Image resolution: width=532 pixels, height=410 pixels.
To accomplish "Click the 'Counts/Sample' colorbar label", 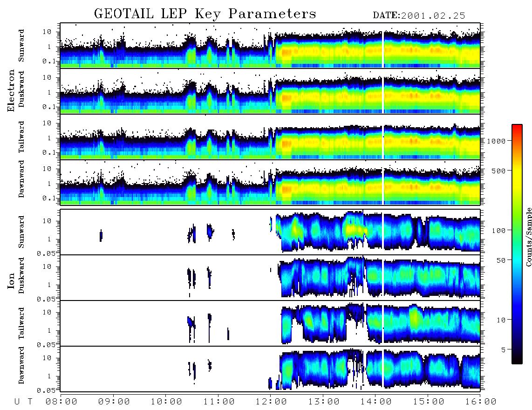I will pos(528,237).
